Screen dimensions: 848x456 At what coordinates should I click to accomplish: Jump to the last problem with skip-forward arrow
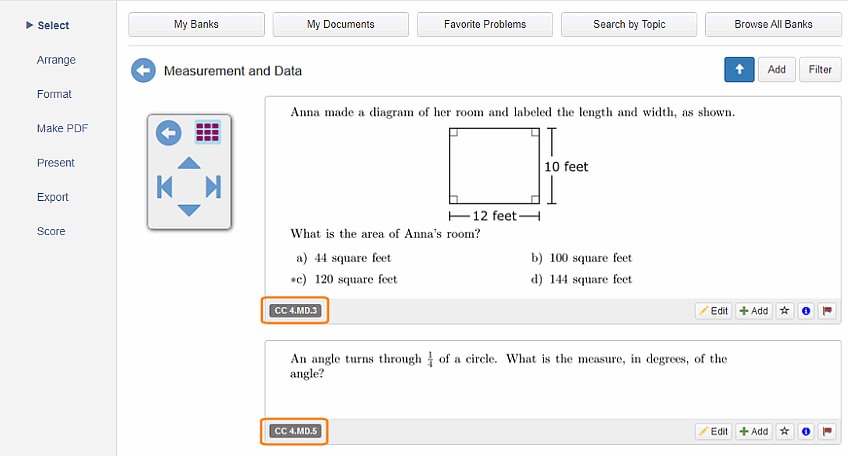pos(213,187)
